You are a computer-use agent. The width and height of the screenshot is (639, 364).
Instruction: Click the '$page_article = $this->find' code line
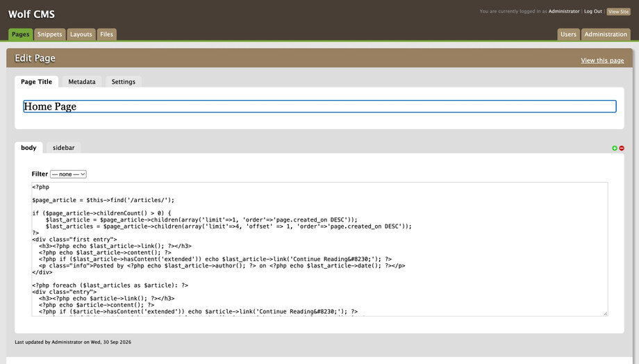click(x=103, y=200)
